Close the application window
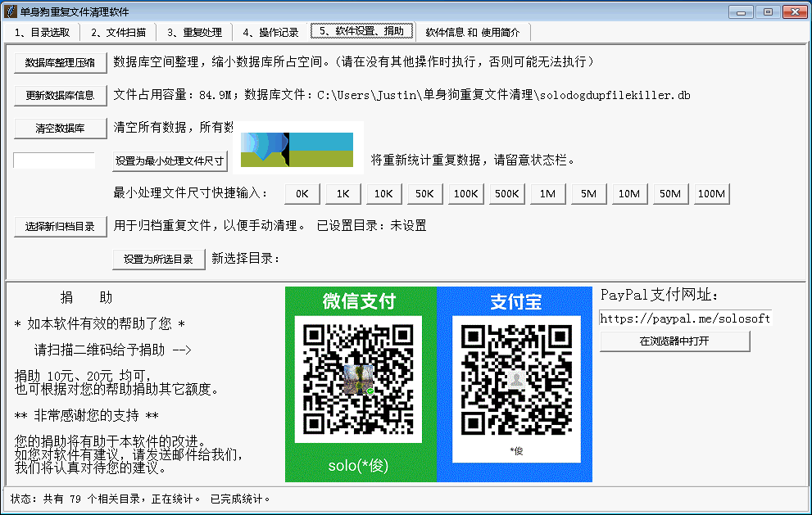The height and width of the screenshot is (515, 812). pos(795,12)
